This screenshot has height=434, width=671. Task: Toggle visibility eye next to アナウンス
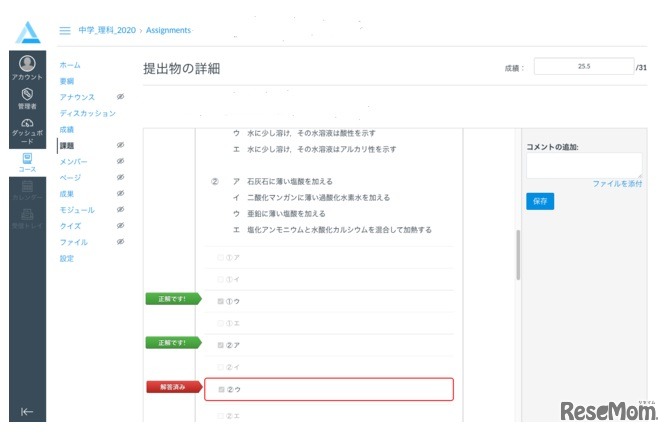(120, 97)
